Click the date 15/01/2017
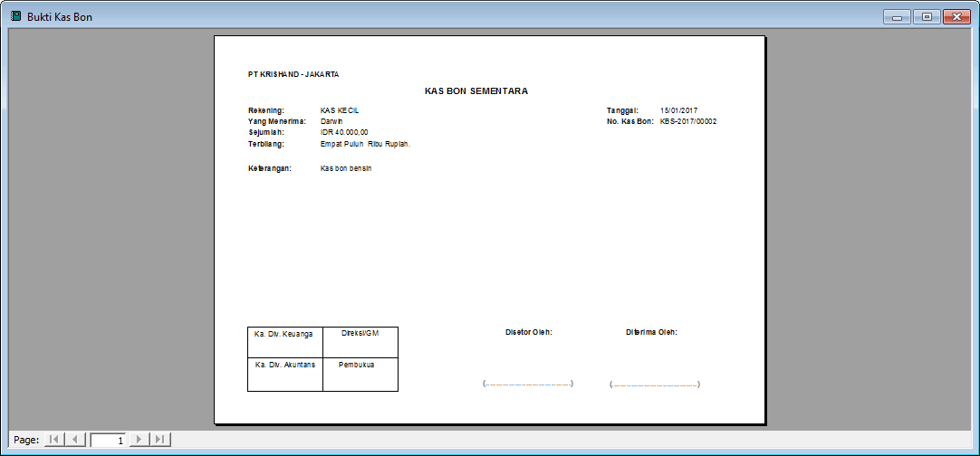This screenshot has height=456, width=980. pyautogui.click(x=678, y=110)
